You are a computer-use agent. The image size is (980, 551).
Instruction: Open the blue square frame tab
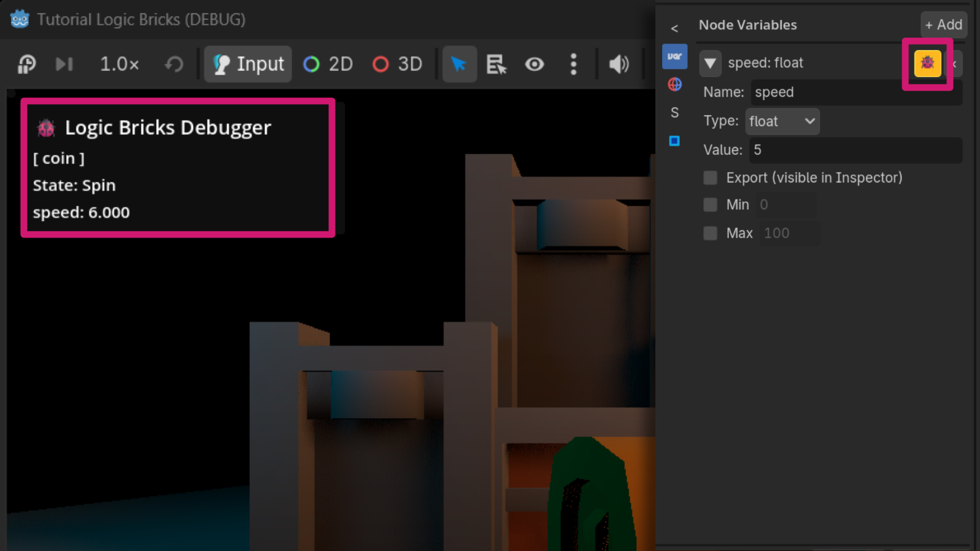point(674,141)
